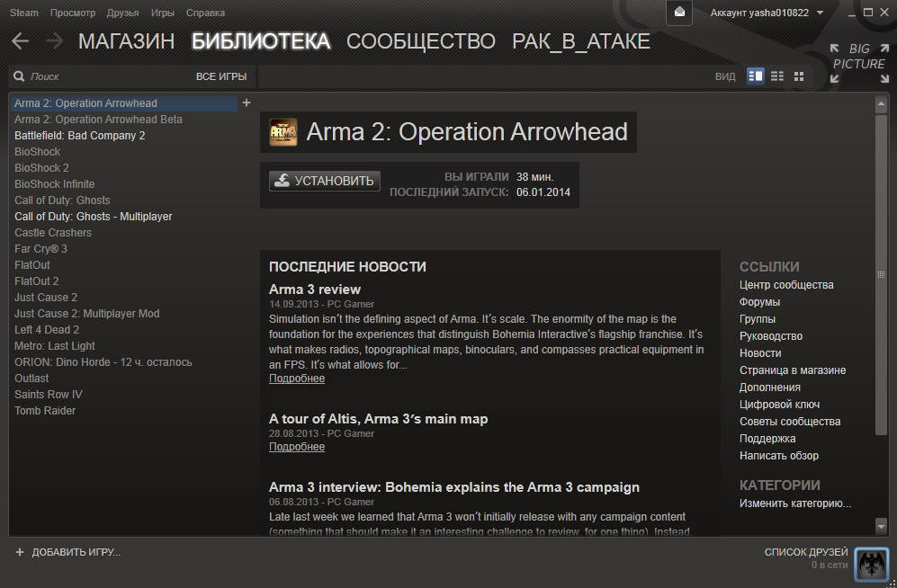This screenshot has height=588, width=897.
Task: Click the content scrollbar up arrow
Action: (x=881, y=104)
